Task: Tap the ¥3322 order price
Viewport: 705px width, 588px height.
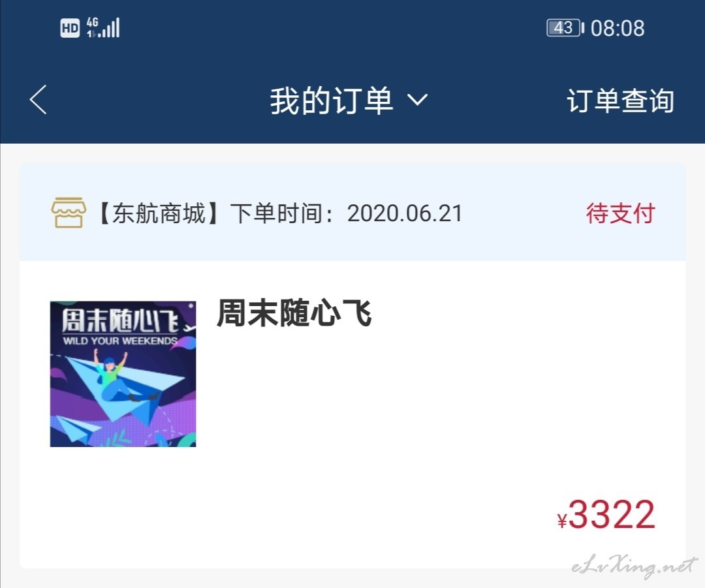Action: click(x=606, y=515)
